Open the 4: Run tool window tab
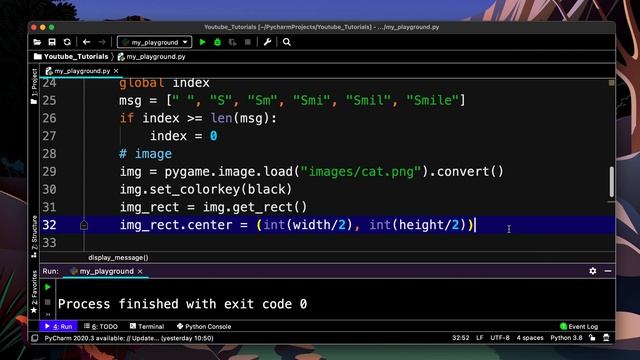 (58, 327)
